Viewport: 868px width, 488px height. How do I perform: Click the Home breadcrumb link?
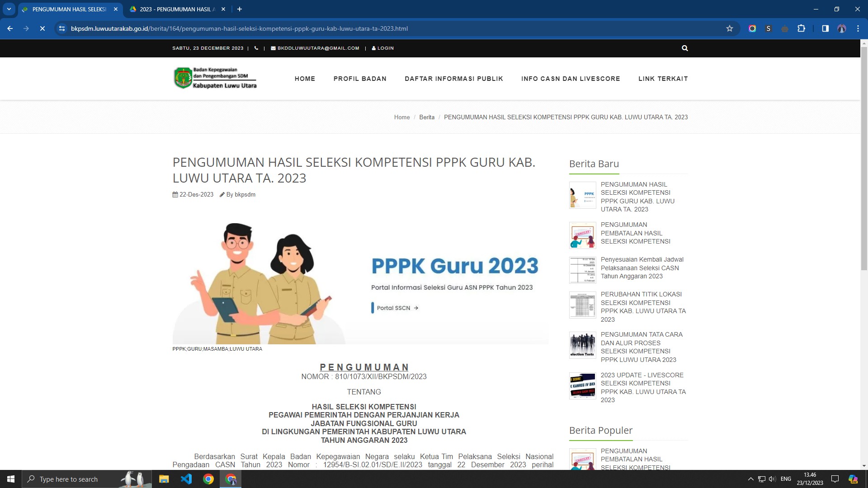402,117
